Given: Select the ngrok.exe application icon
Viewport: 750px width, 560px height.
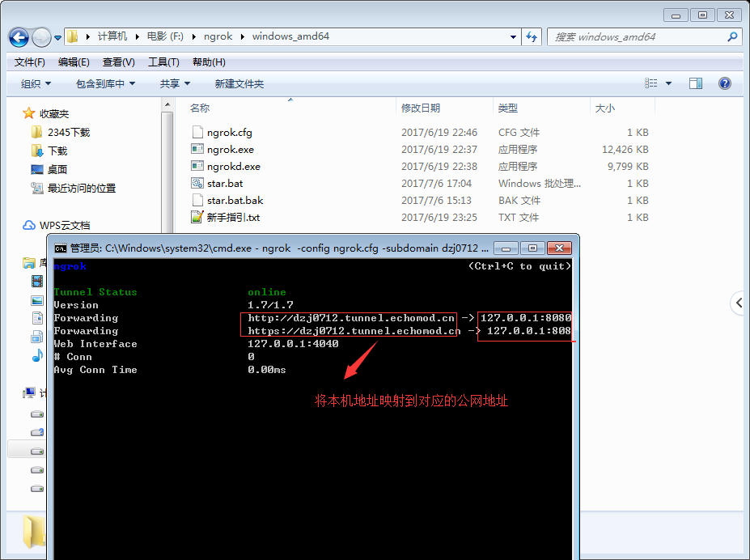Looking at the screenshot, I should coord(197,149).
